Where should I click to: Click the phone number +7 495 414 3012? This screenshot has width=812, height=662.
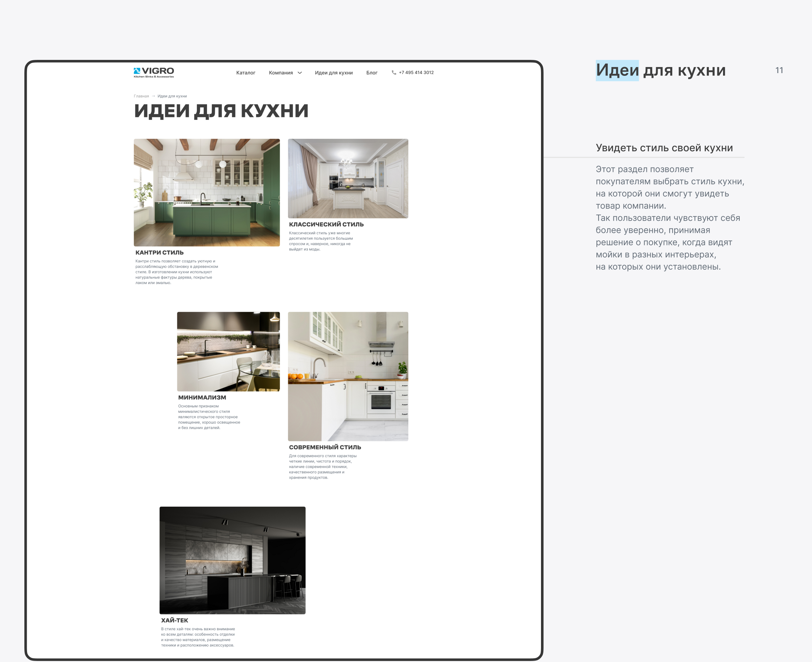pos(416,72)
